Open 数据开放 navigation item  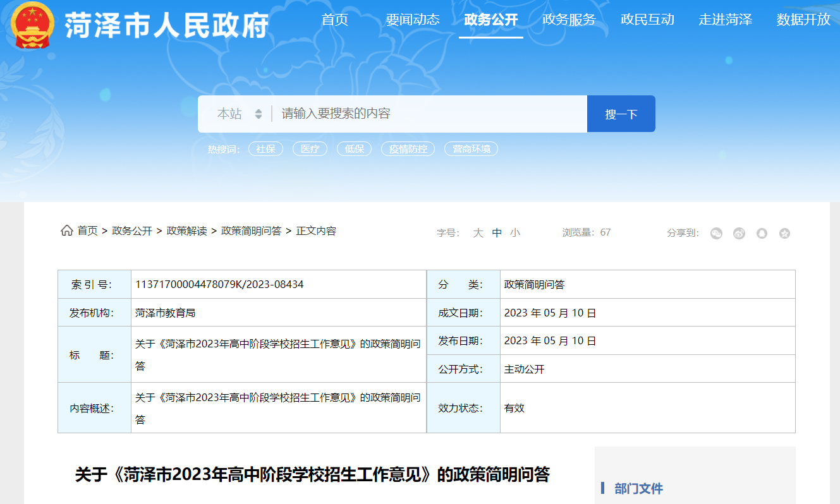(x=803, y=20)
